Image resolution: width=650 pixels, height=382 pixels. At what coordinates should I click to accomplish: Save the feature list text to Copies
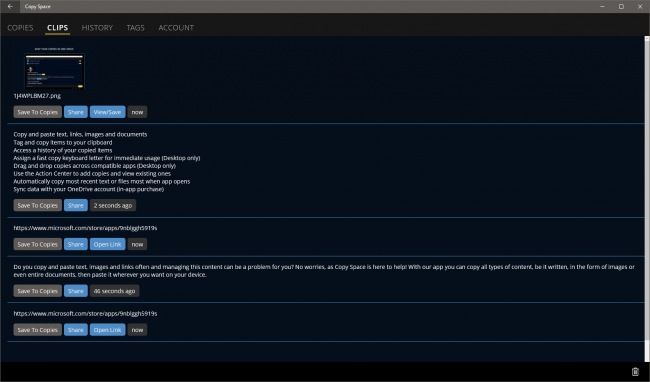(37, 206)
